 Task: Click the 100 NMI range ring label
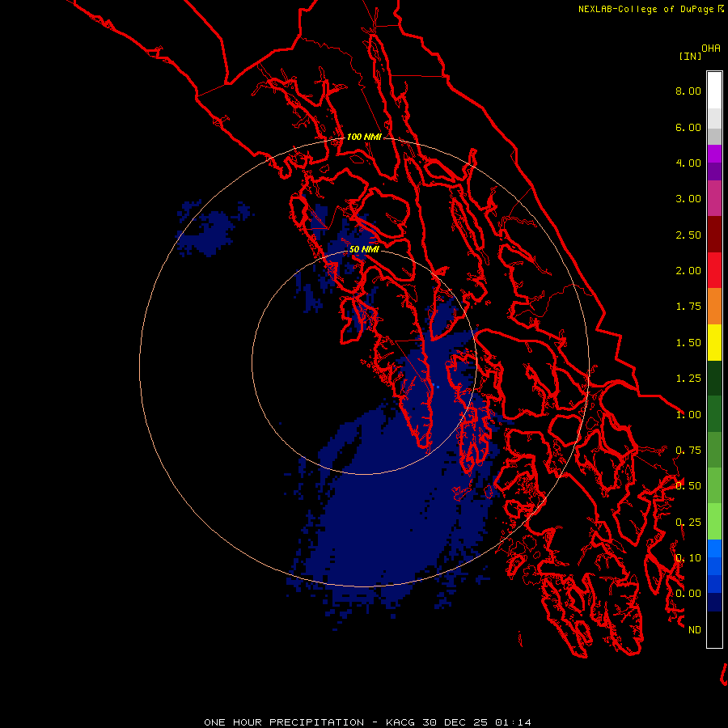click(x=364, y=137)
